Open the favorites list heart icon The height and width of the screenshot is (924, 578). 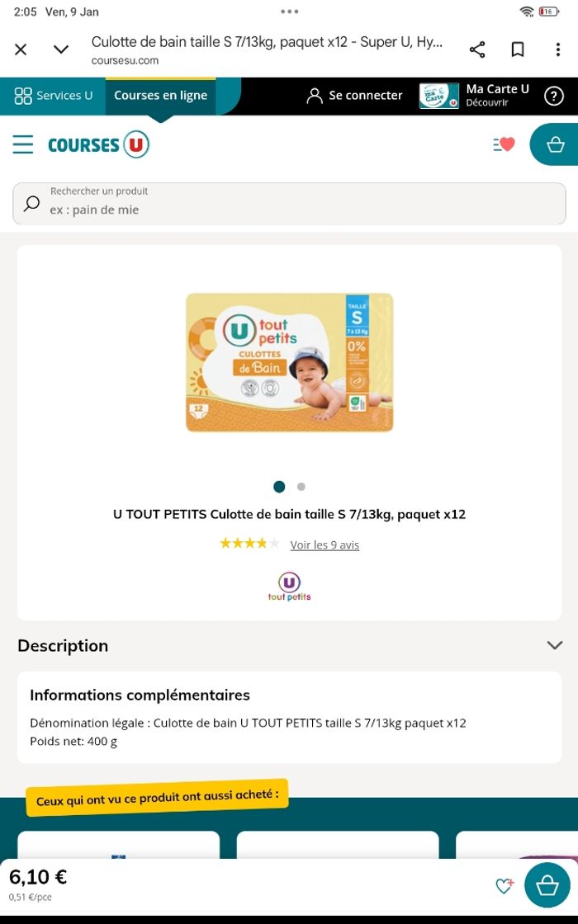click(505, 144)
